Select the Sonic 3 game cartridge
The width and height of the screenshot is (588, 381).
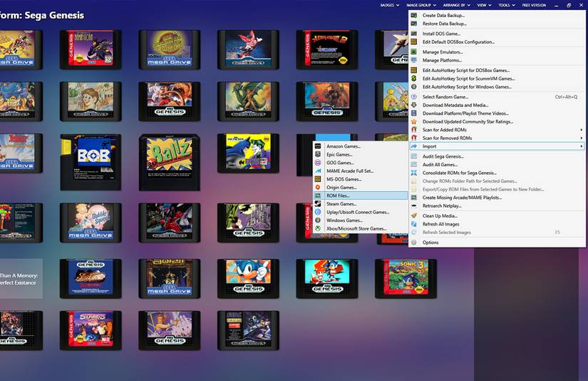pos(405,276)
